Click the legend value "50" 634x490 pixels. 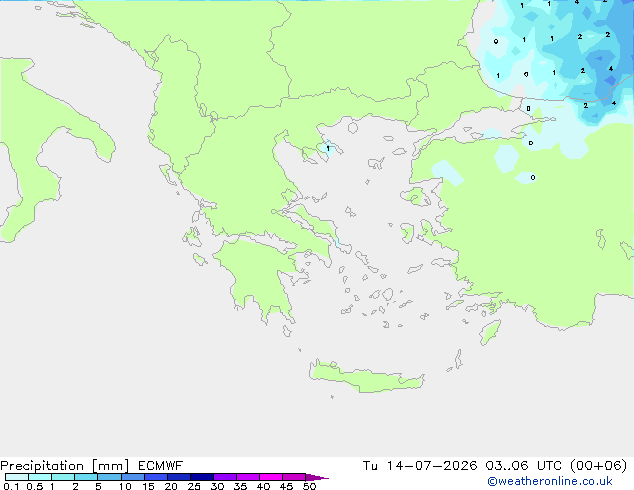click(309, 486)
